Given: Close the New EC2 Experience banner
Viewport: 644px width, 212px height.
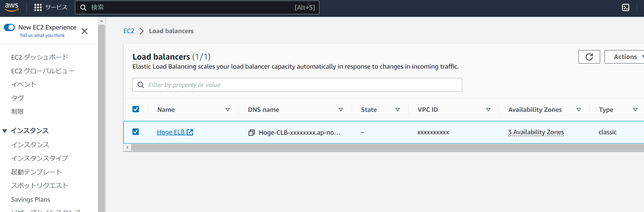Looking at the screenshot, I should click(85, 31).
